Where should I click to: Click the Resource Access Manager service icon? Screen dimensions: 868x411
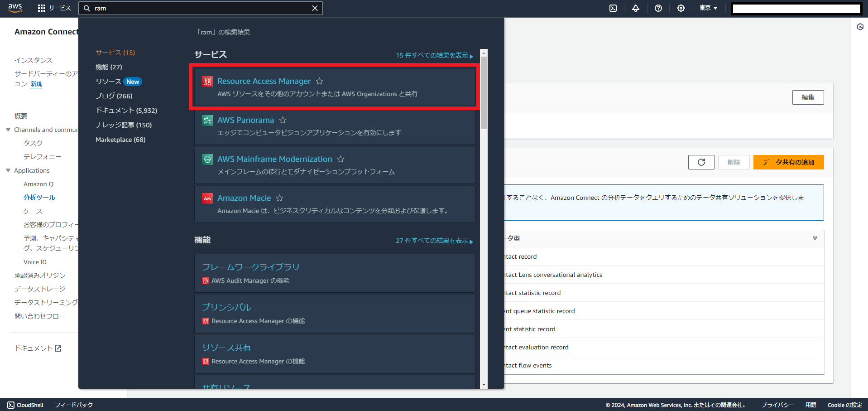[x=207, y=81]
